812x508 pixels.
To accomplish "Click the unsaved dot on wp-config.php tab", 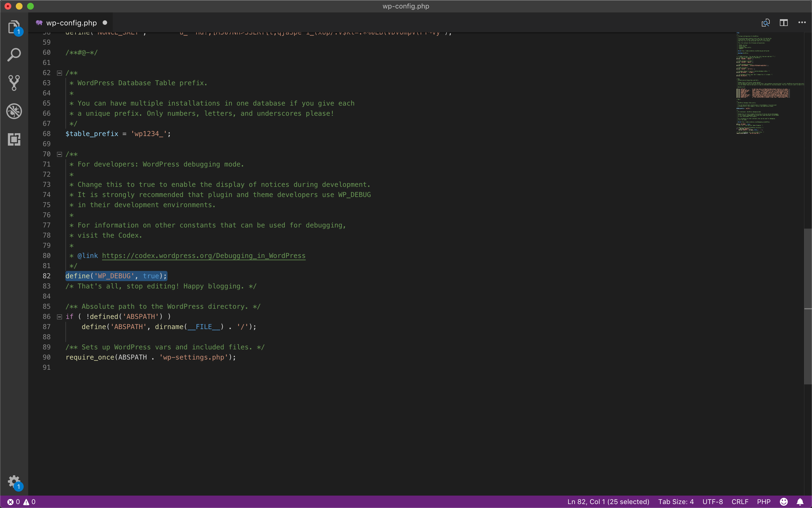I will [x=105, y=23].
